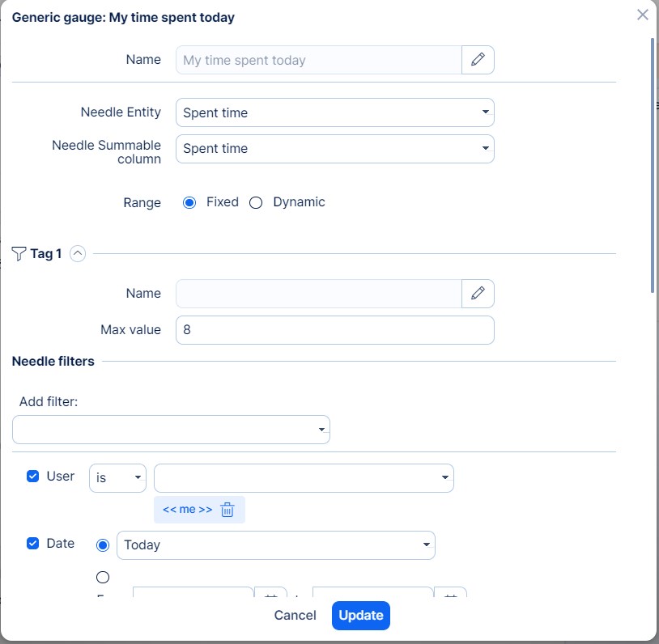Uncheck the User filter checkbox

coord(33,477)
